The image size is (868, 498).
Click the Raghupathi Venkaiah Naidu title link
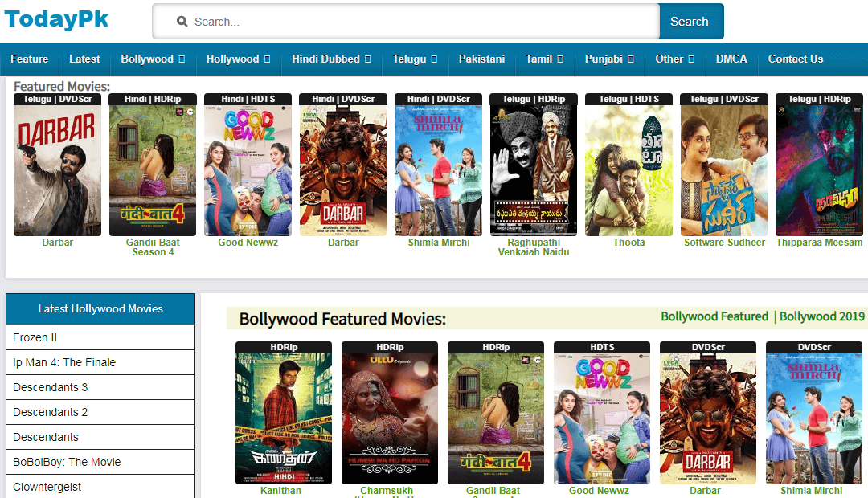(x=534, y=247)
